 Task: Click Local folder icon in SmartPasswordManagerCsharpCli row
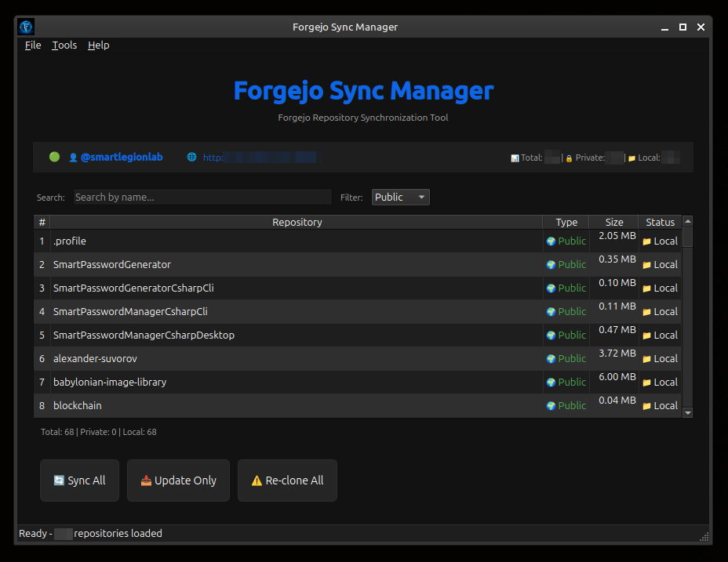pyautogui.click(x=646, y=312)
